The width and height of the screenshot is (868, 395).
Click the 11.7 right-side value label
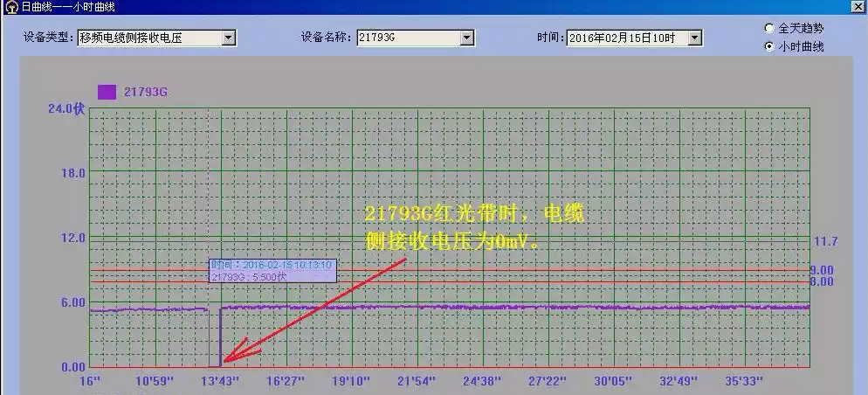[826, 241]
